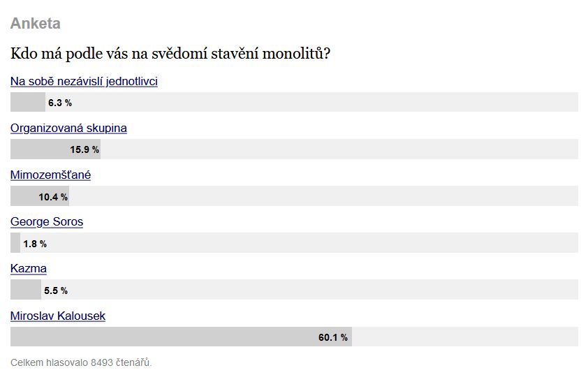588x375 pixels.
Task: Vote for Organizovaná skupina option
Action: tap(68, 128)
